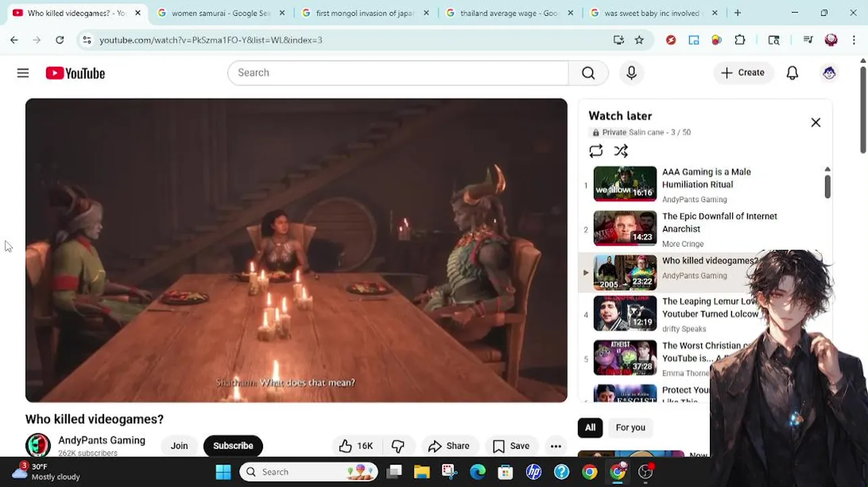Click the search magnifier button

[x=588, y=72]
